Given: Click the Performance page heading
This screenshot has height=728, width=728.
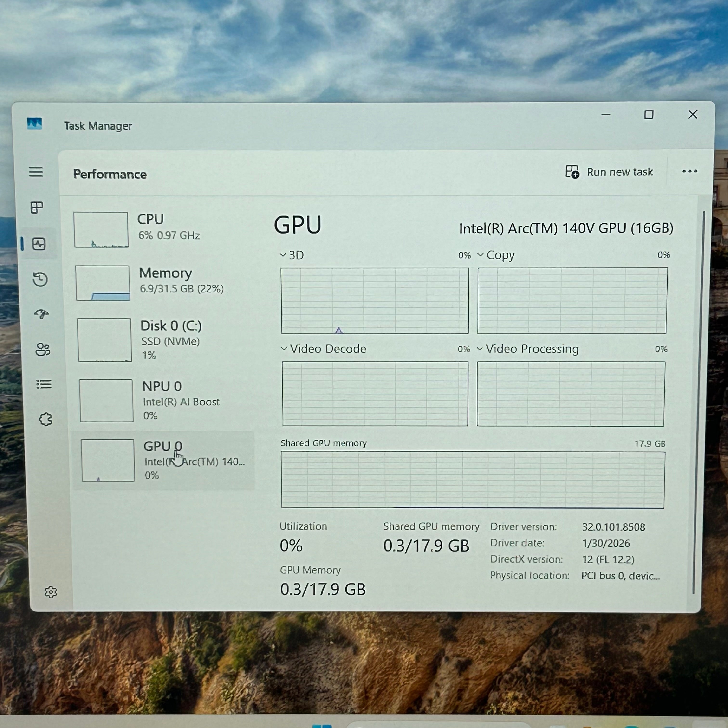Looking at the screenshot, I should click(110, 174).
